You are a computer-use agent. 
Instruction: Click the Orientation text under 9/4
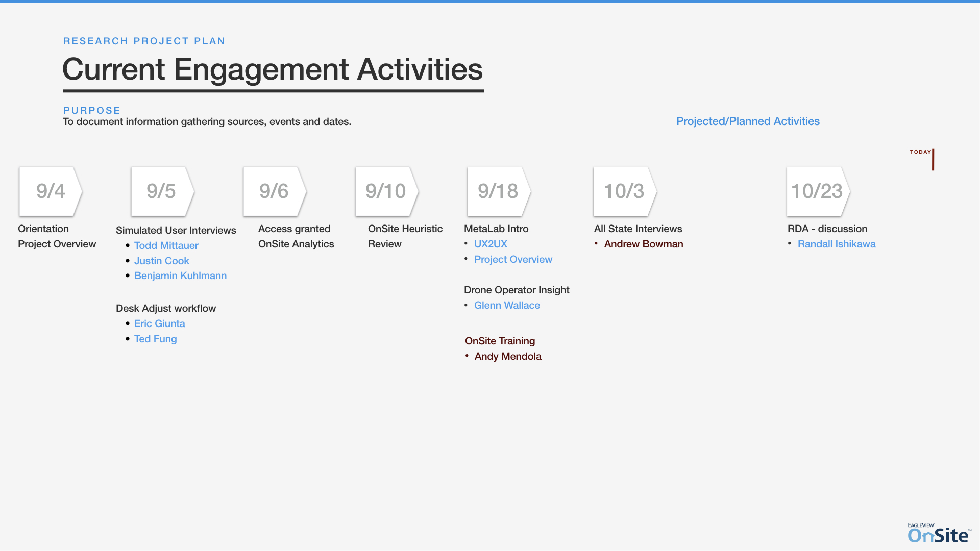tap(43, 229)
